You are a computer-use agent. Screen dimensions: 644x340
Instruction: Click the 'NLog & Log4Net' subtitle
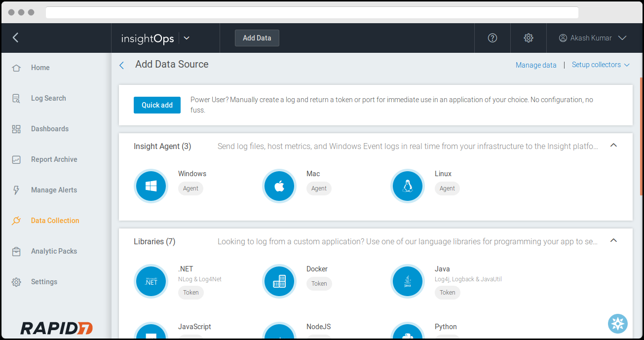[x=200, y=279]
